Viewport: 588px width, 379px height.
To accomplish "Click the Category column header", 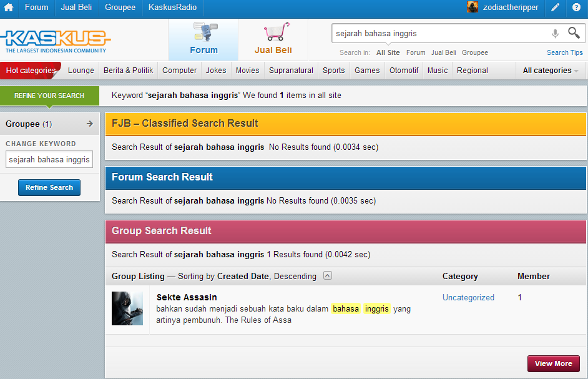I will (x=460, y=276).
